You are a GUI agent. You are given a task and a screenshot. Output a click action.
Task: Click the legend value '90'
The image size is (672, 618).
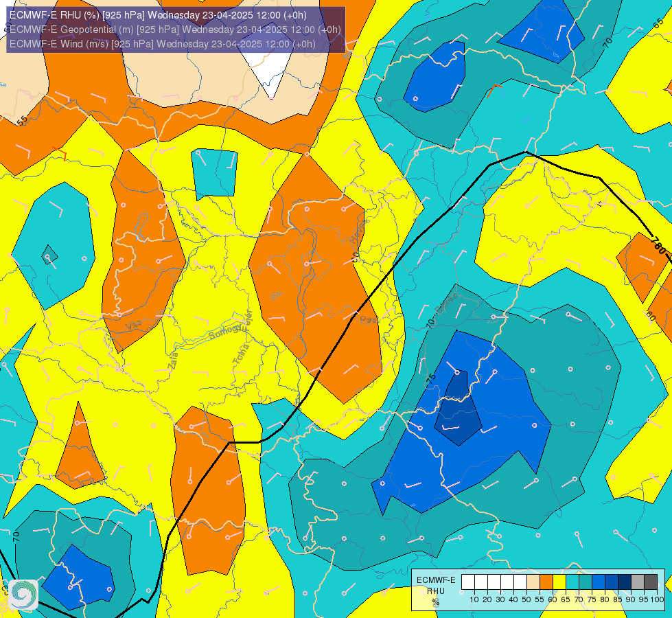point(630,599)
